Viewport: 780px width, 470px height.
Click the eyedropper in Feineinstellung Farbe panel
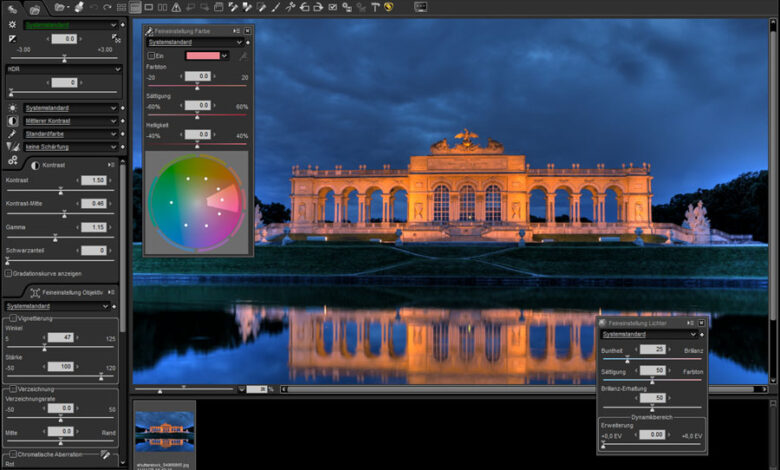(242, 56)
